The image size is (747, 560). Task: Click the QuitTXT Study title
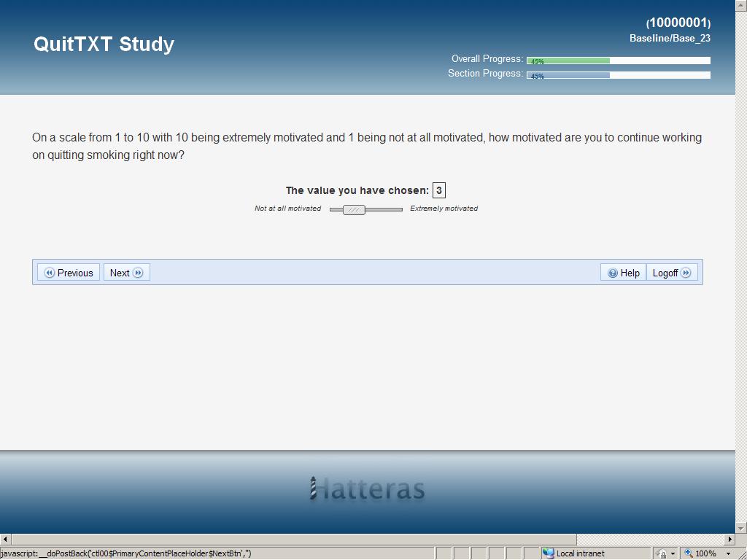point(104,44)
